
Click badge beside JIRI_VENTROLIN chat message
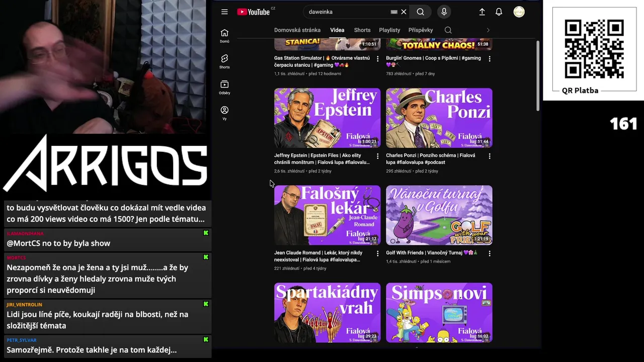(206, 304)
